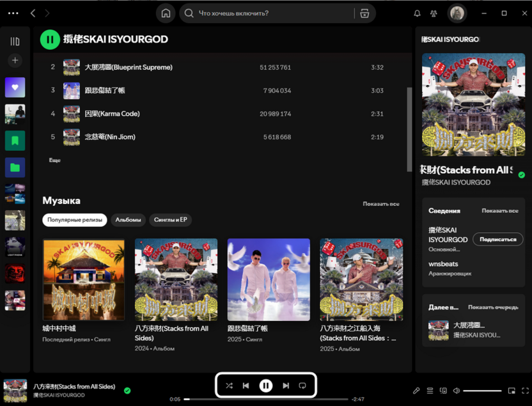Select the 'Альбомы' filter tab
Screen dimensions: 532x406
pyautogui.click(x=128, y=220)
